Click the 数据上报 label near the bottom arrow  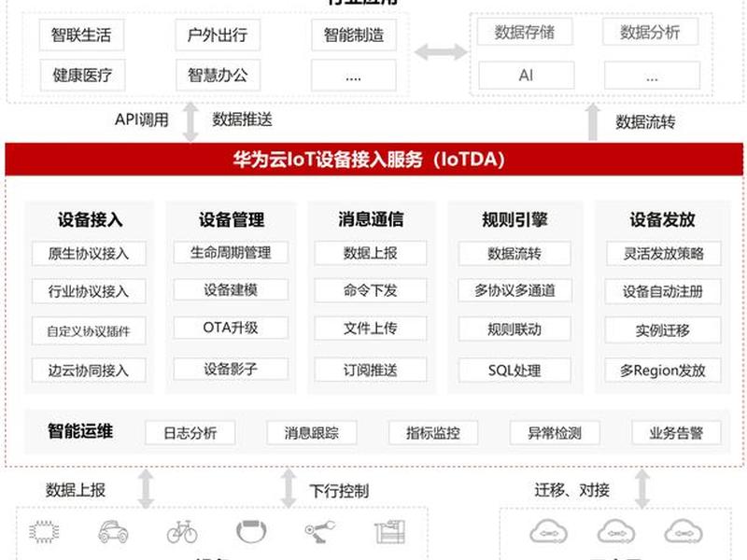tap(76, 490)
